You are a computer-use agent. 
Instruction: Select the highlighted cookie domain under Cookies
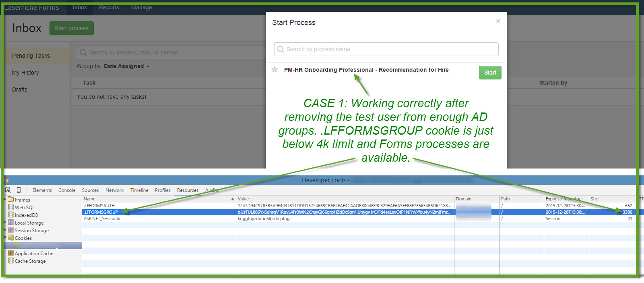tap(43, 246)
